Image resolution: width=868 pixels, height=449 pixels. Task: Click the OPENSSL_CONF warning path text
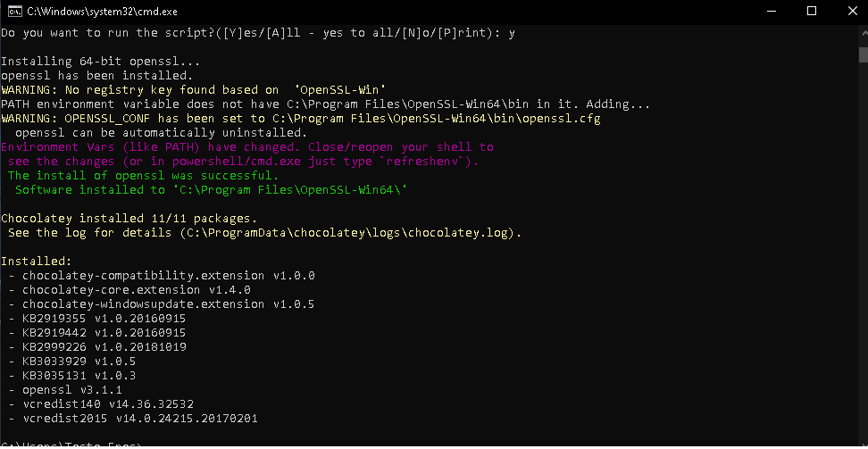436,119
